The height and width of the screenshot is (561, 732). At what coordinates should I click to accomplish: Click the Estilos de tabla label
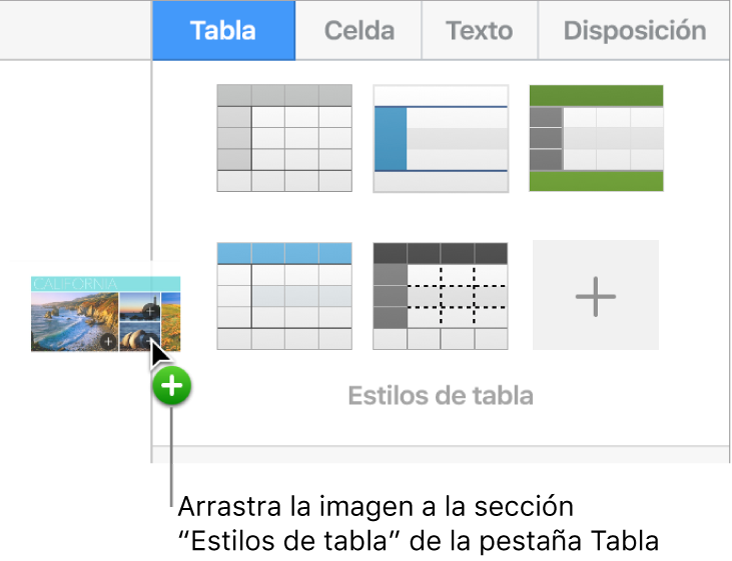coord(440,396)
